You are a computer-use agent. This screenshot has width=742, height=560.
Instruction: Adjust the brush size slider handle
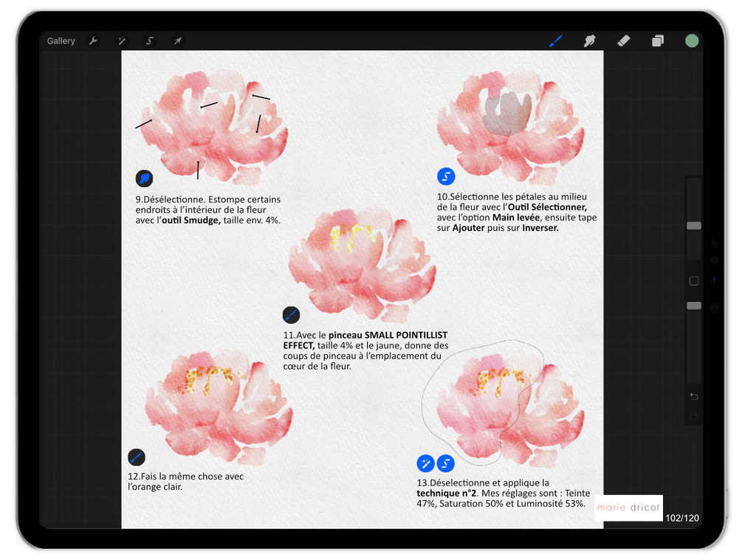[x=694, y=226]
